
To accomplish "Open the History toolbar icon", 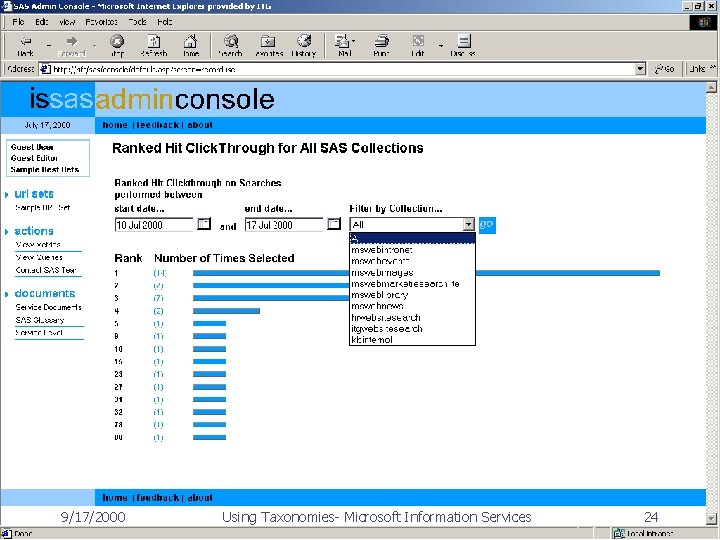I will pyautogui.click(x=304, y=41).
